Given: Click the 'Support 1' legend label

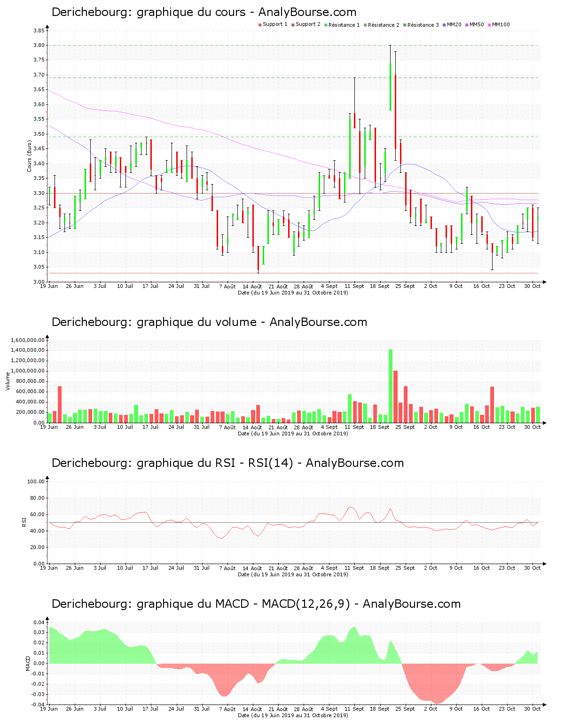Looking at the screenshot, I should click(x=275, y=24).
